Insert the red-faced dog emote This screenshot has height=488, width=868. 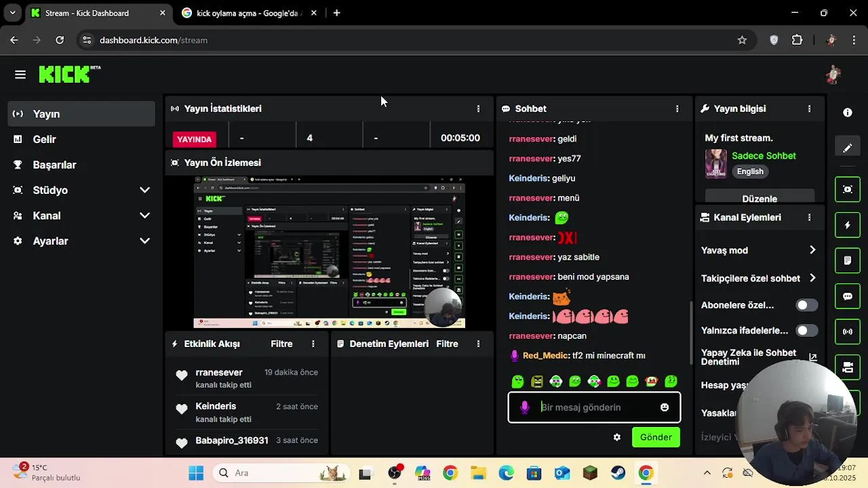point(652,382)
